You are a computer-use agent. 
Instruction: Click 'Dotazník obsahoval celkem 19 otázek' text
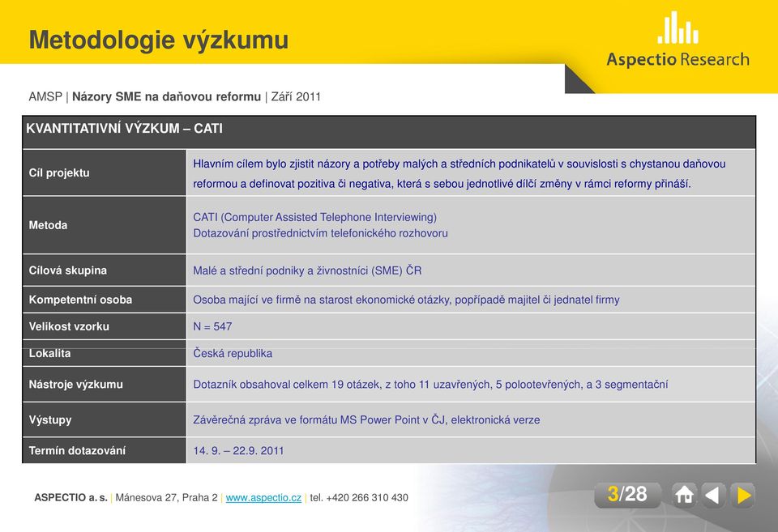point(288,385)
